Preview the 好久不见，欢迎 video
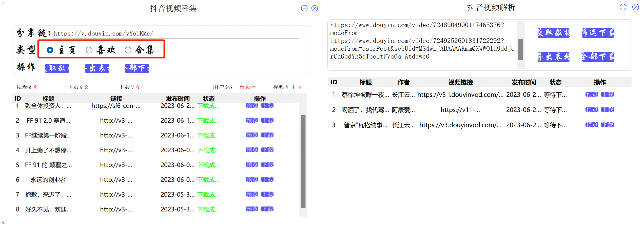The image size is (644, 226). pos(252,209)
